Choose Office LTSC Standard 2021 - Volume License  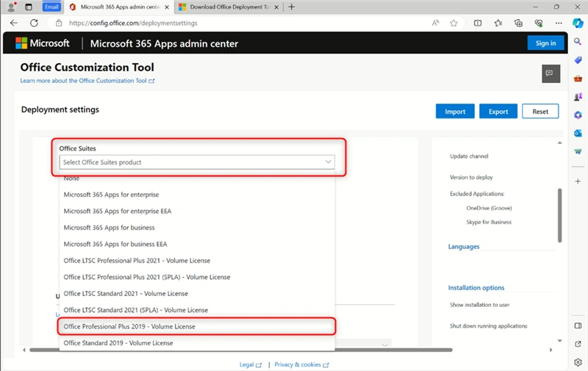[197, 293]
